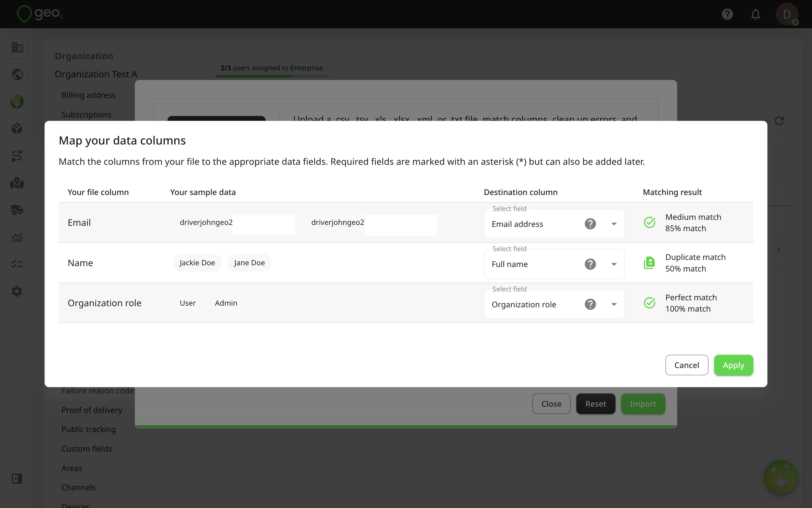Click the Cancel button

(x=687, y=365)
